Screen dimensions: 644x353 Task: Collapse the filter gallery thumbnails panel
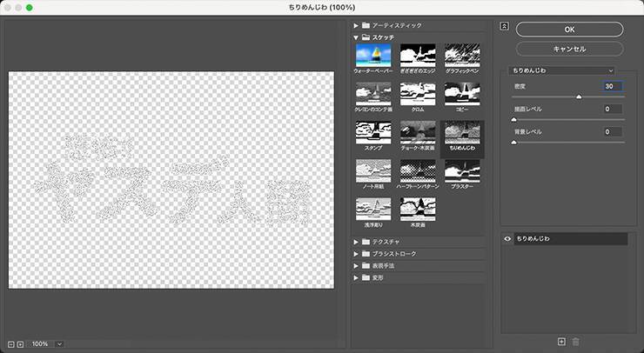pos(505,26)
